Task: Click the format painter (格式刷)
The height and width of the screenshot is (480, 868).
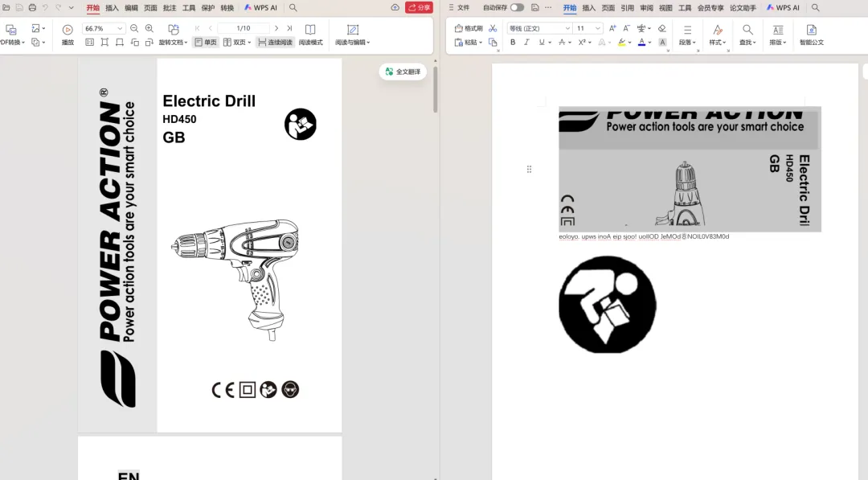Action: pyautogui.click(x=469, y=28)
